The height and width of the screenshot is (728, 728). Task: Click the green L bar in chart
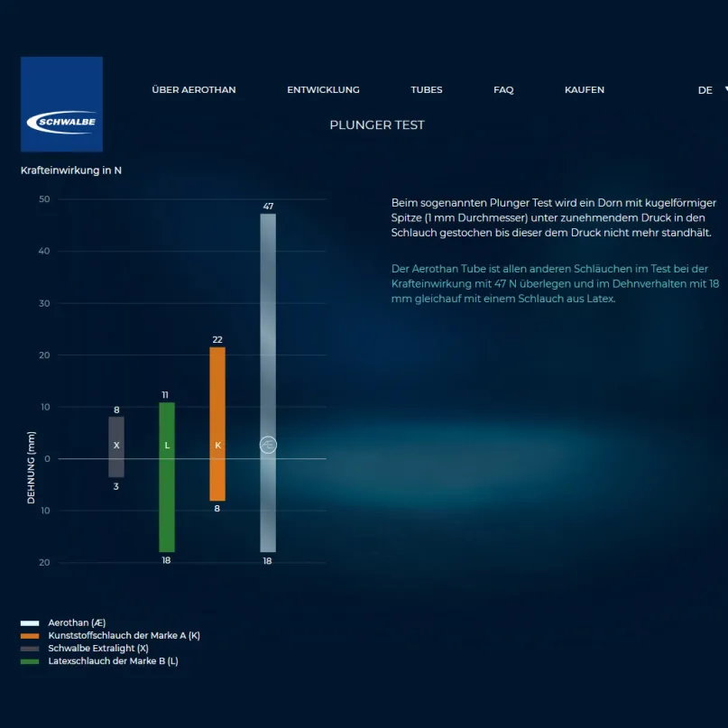[x=167, y=477]
